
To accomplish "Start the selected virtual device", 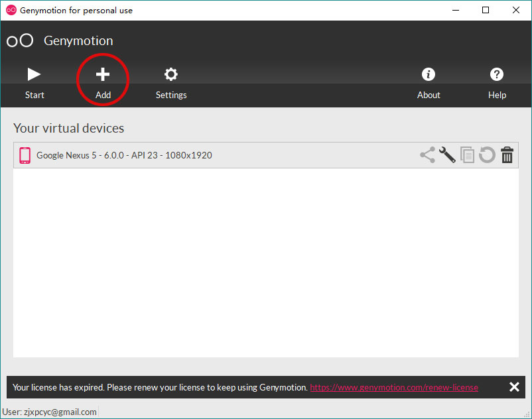I will pyautogui.click(x=34, y=83).
